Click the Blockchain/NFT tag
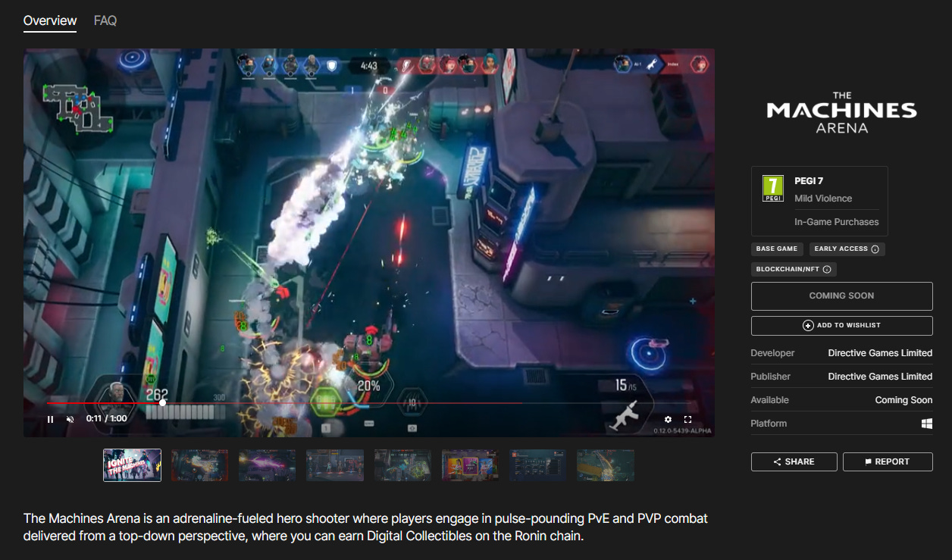The width and height of the screenshot is (952, 560). coord(794,269)
